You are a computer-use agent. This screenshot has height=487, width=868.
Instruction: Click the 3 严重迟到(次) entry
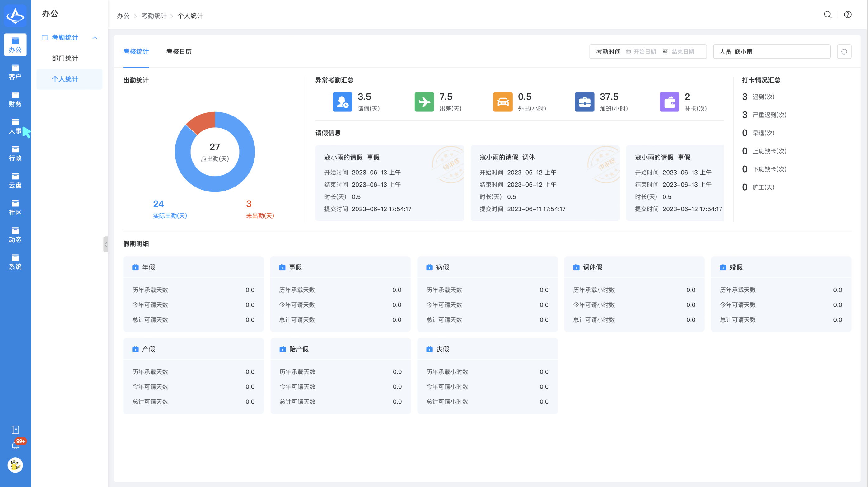pyautogui.click(x=764, y=115)
